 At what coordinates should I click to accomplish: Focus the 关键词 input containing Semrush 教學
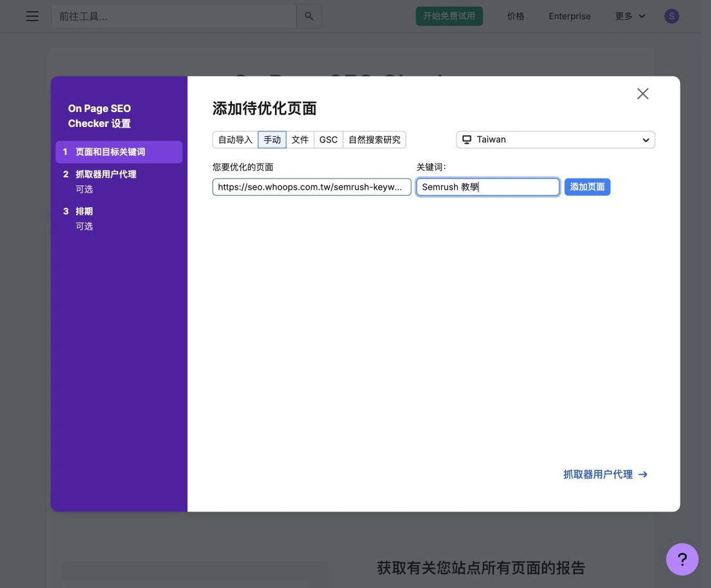click(488, 187)
